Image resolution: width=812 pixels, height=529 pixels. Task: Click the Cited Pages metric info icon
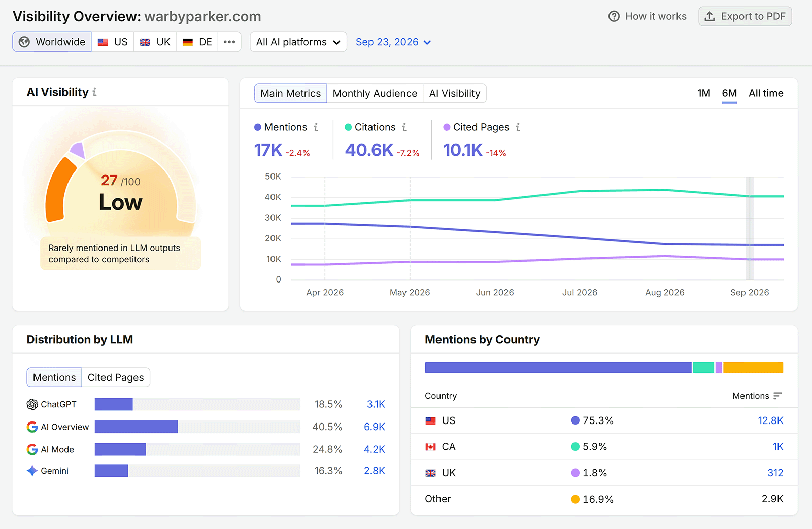tap(518, 127)
